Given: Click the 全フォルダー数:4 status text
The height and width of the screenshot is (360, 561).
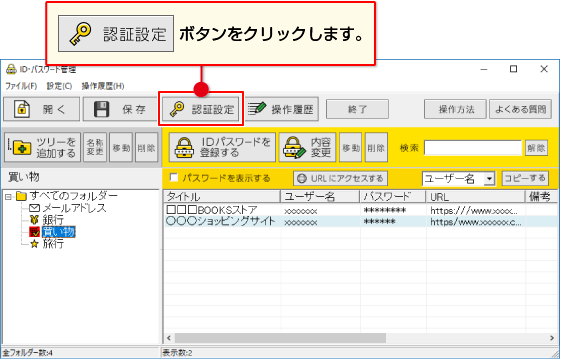Looking at the screenshot, I should (29, 353).
